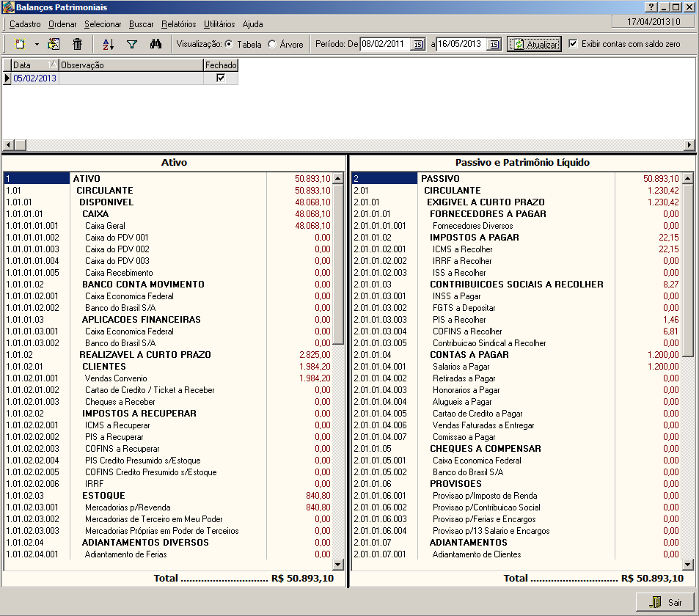Open the Relatórios menu

coord(179,24)
